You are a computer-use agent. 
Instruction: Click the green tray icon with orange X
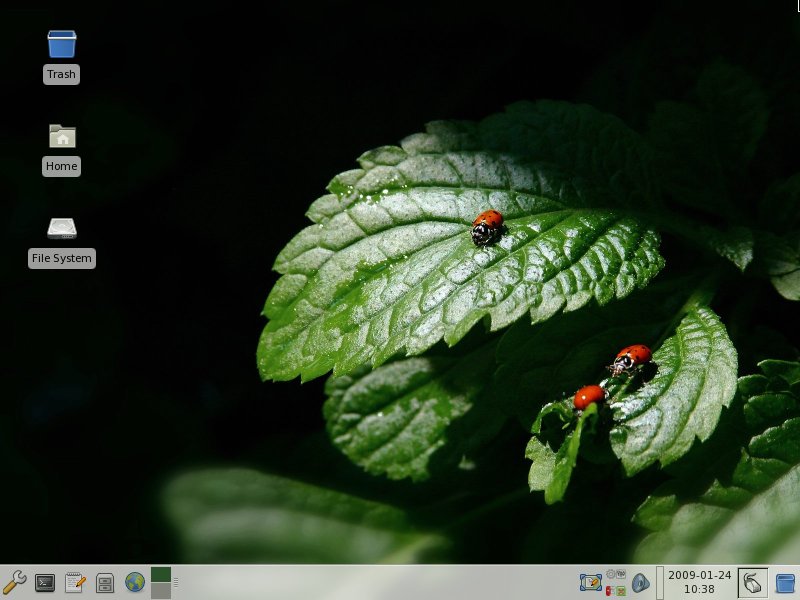tap(621, 591)
